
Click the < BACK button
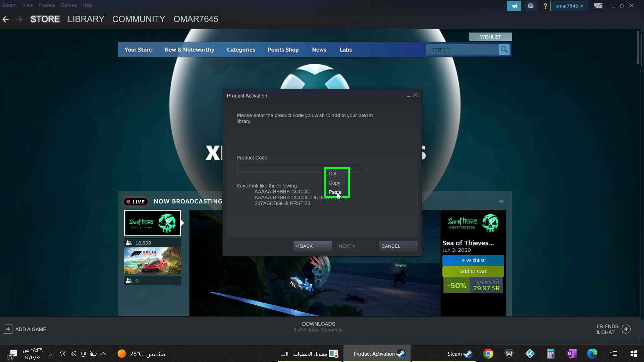coord(313,246)
